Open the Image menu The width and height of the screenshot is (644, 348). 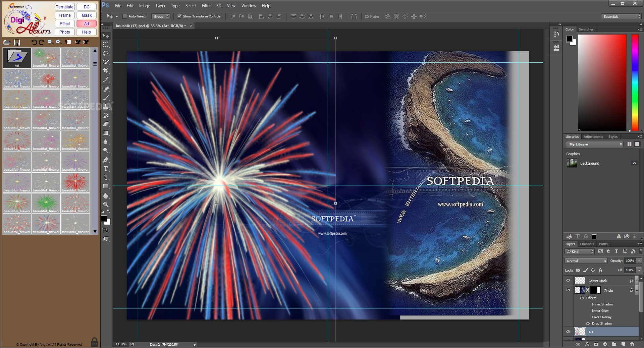tap(145, 6)
